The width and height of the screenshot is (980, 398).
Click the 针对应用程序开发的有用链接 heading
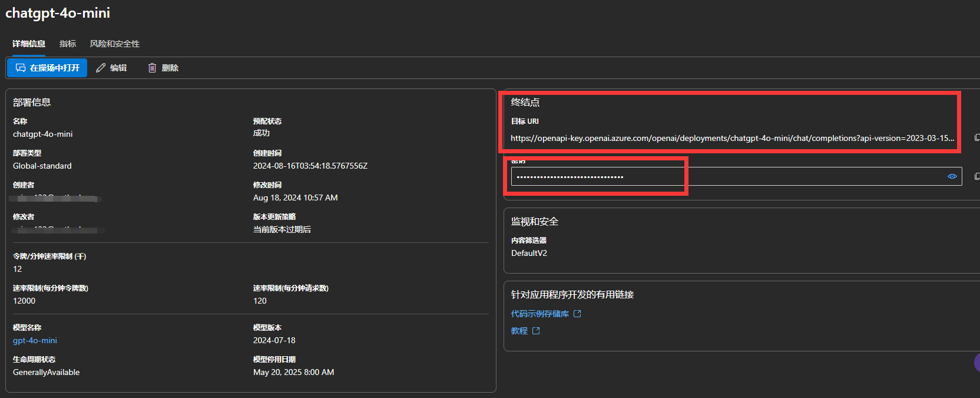click(572, 294)
